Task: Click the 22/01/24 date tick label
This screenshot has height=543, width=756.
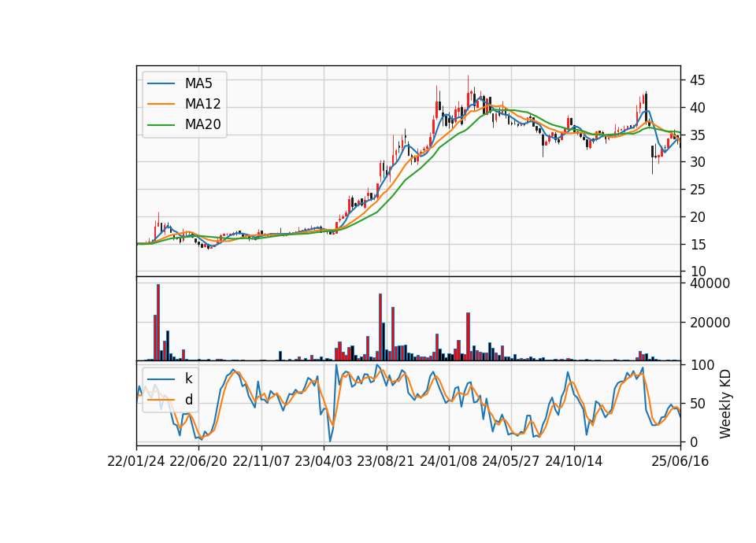Action: pos(136,462)
